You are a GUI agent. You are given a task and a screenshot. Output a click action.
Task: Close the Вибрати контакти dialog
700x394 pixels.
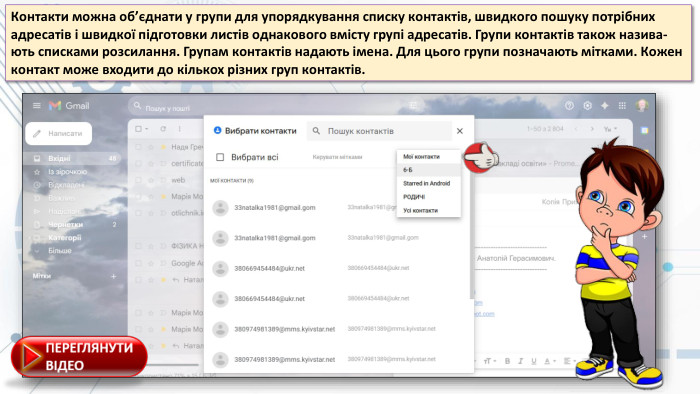[x=460, y=131]
